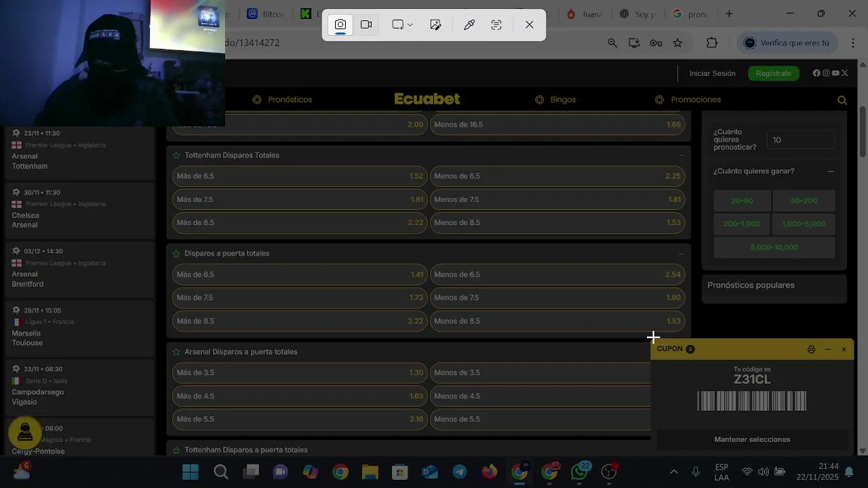This screenshot has height=488, width=868.
Task: Open Ecuabet X social icon
Action: [x=845, y=73]
